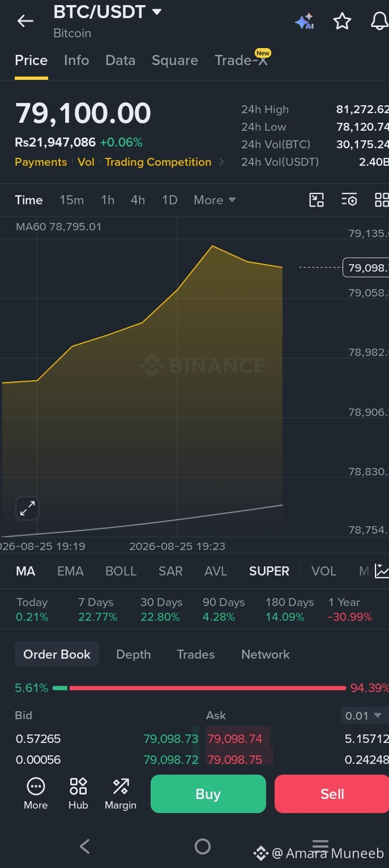Switch to the Info tab
389x868 pixels.
coord(76,60)
